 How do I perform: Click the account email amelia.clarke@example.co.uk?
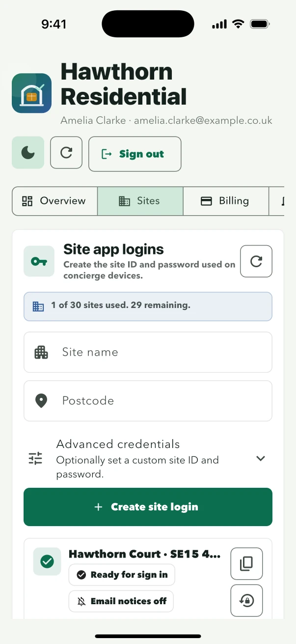coord(203,120)
